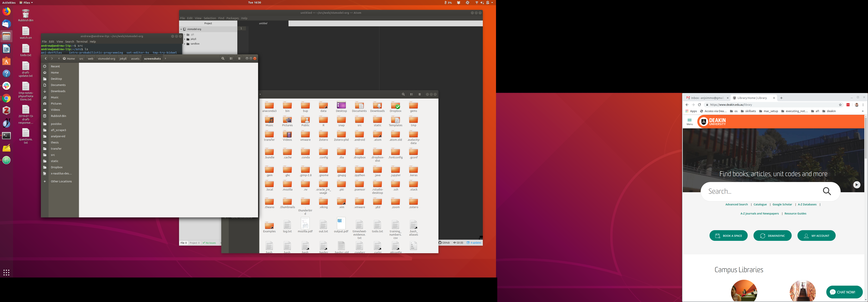Show more bookmarks with overflow chevron
Viewport: 868px width, 302px height.
click(x=863, y=111)
